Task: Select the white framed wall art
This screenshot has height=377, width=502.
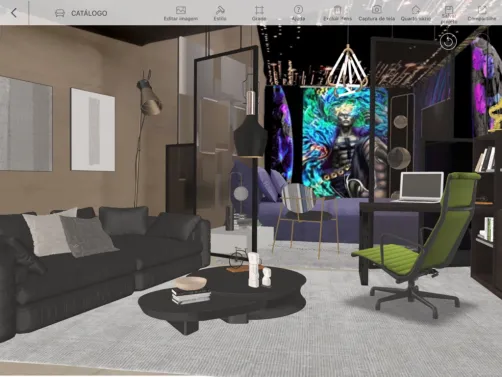Action: click(x=93, y=129)
